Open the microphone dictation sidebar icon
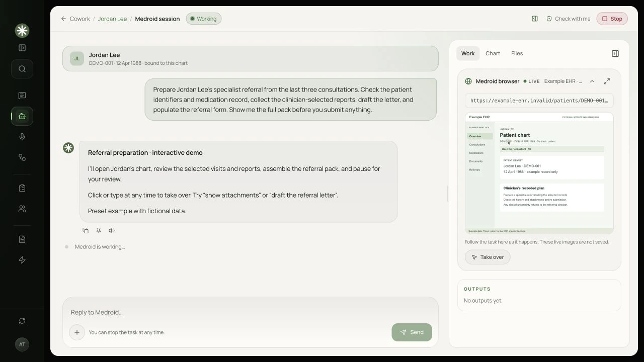Image resolution: width=644 pixels, height=362 pixels. pos(22,137)
